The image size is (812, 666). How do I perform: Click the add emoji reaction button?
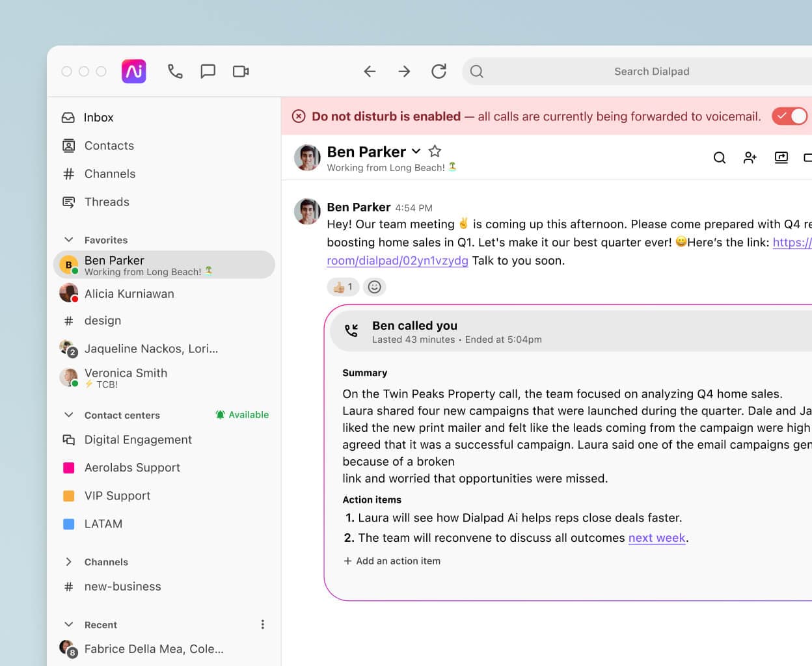[374, 287]
